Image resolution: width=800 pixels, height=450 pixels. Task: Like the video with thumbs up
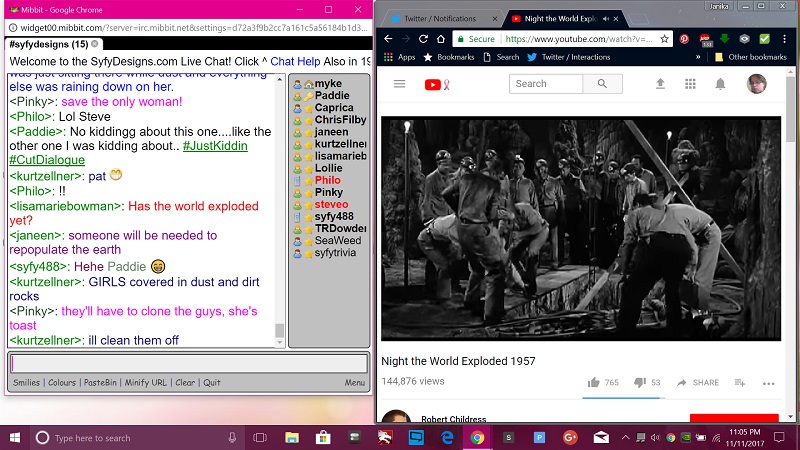593,383
